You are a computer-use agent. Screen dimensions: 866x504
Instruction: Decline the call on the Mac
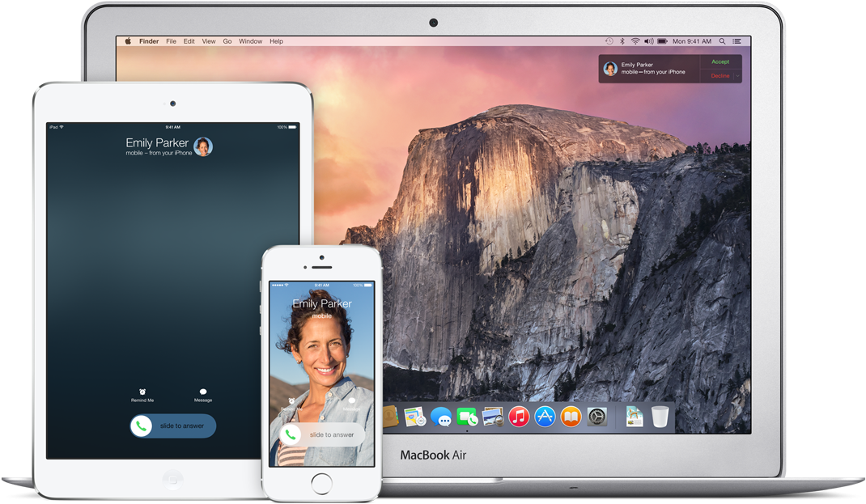click(x=720, y=76)
